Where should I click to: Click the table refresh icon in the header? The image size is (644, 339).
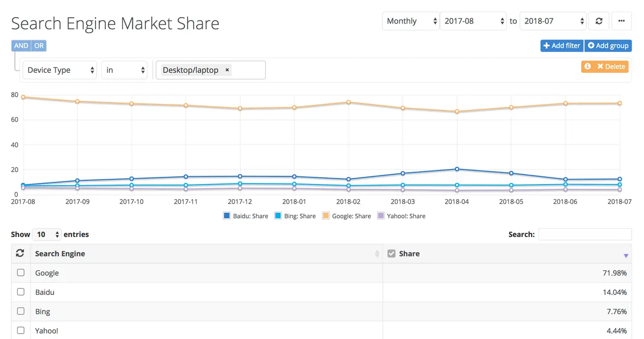coord(20,253)
